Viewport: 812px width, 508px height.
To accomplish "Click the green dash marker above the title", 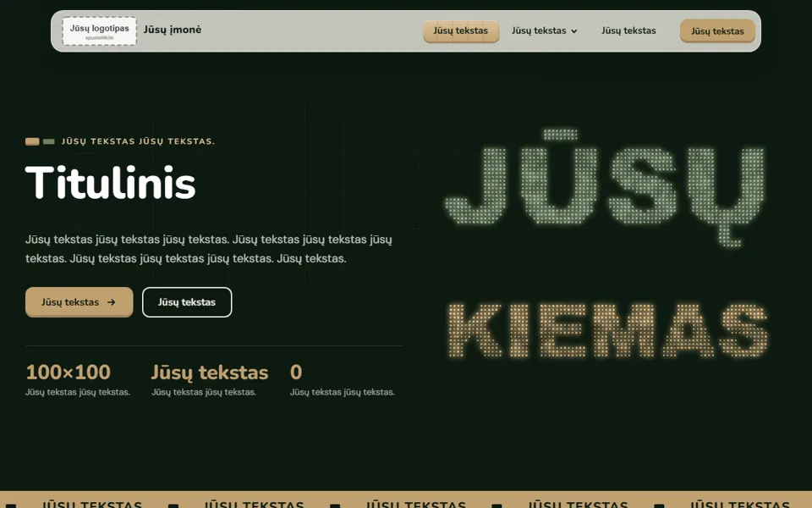I will coord(49,141).
